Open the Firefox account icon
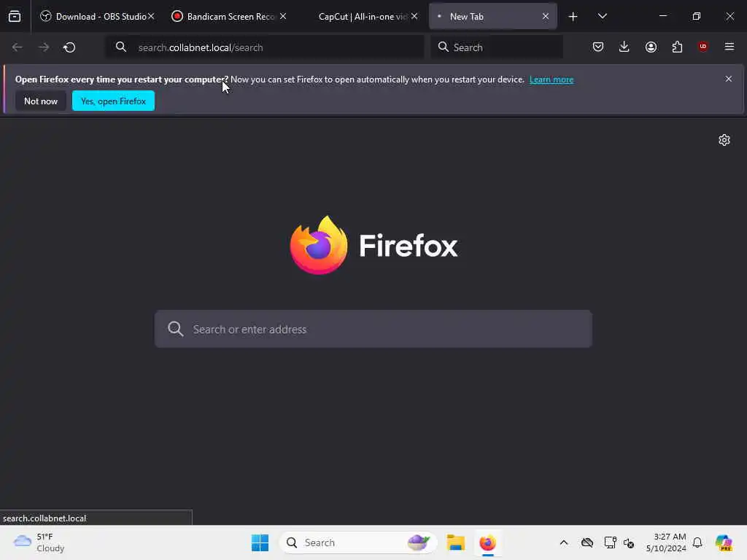Screen dimensions: 747x560 [x=651, y=47]
